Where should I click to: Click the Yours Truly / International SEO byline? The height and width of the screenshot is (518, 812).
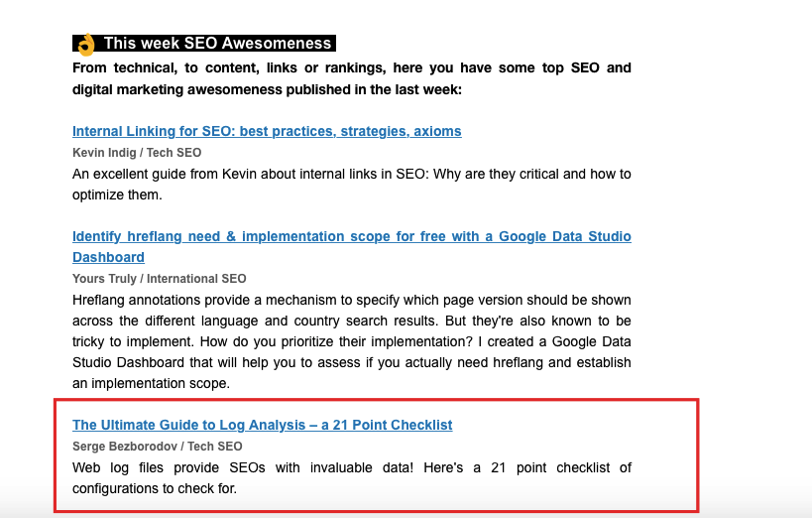coord(159,279)
